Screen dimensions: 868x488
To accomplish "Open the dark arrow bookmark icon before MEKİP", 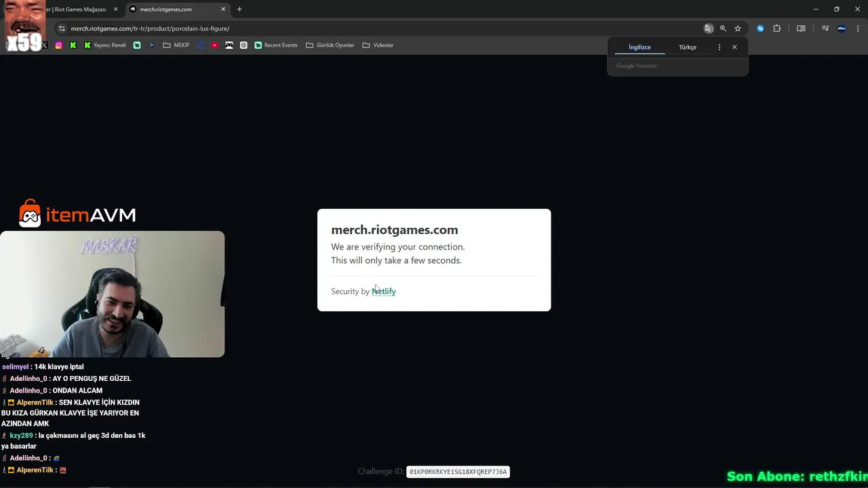I will pyautogui.click(x=151, y=45).
